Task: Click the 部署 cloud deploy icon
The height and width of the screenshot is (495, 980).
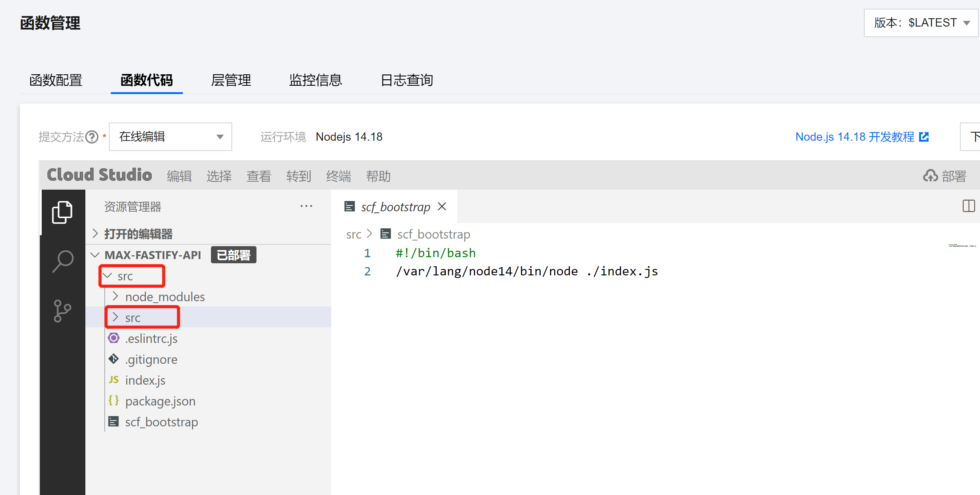Action: 930,176
